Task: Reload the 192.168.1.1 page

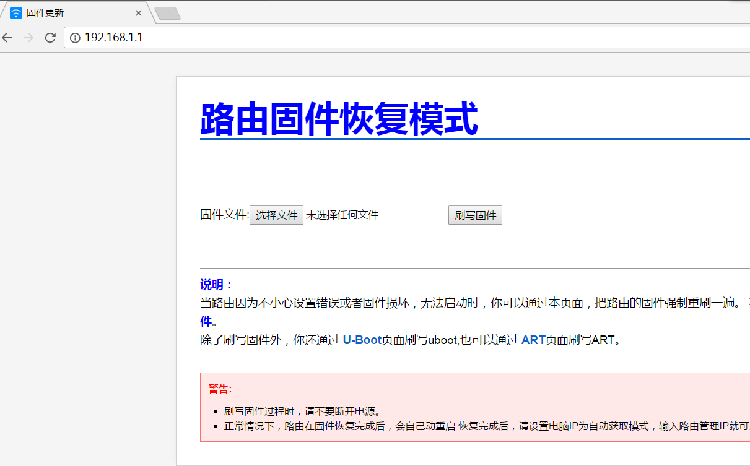Action: tap(50, 37)
